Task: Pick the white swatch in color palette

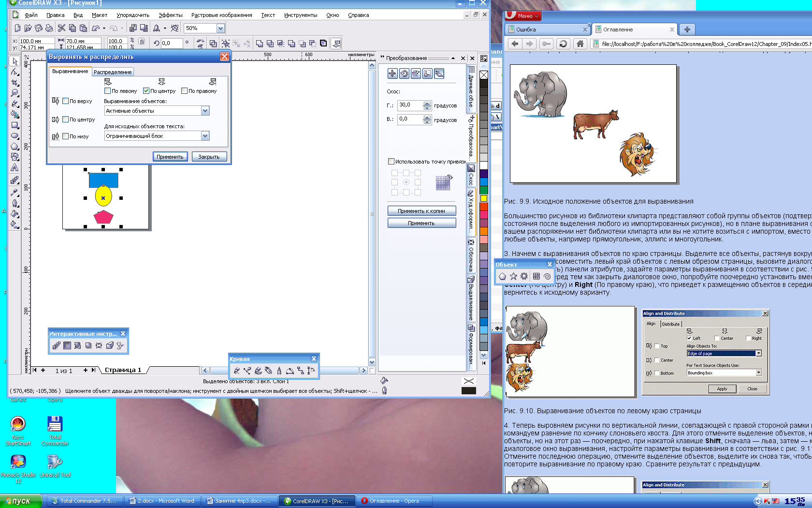Action: 484,165
